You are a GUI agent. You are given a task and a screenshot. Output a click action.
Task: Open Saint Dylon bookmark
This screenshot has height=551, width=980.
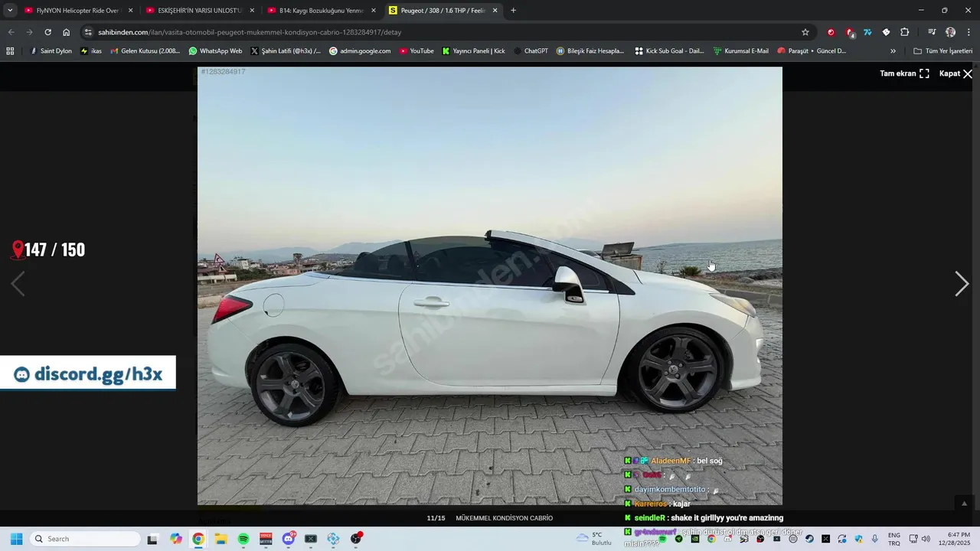point(51,51)
